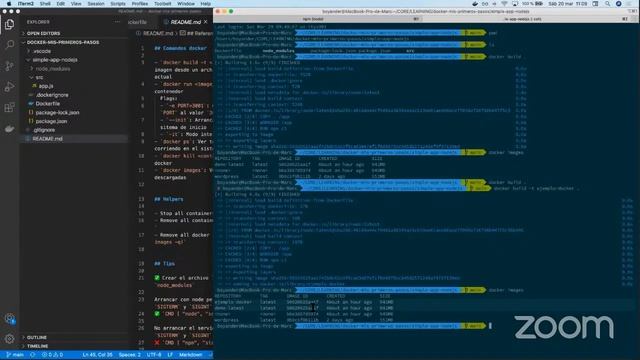Open Explorer's more actions ellipsis

click(x=118, y=22)
